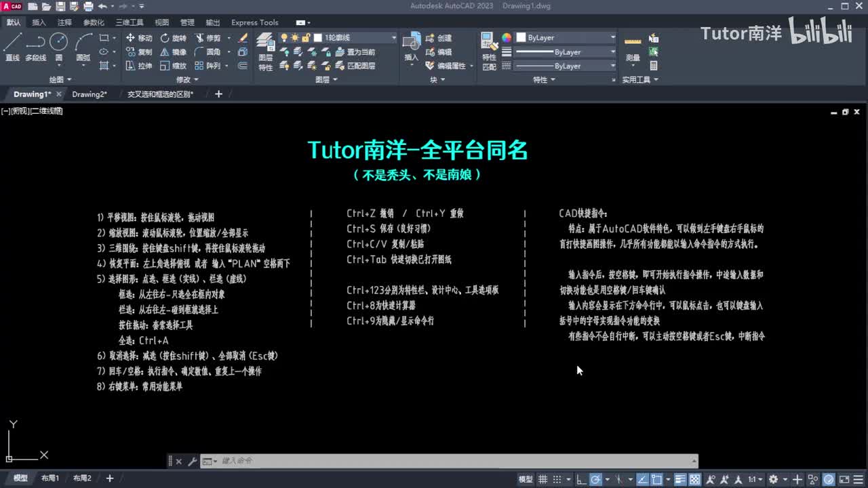The height and width of the screenshot is (488, 868).
Task: Click the Erase tool icon in the Modify panel
Action: 243,38
